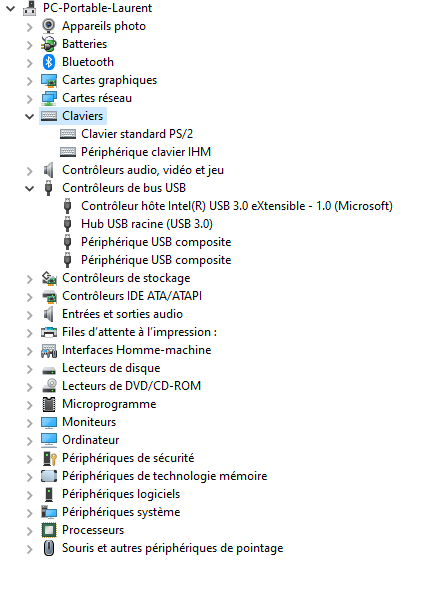Click the Bluetooth icon

click(x=48, y=62)
